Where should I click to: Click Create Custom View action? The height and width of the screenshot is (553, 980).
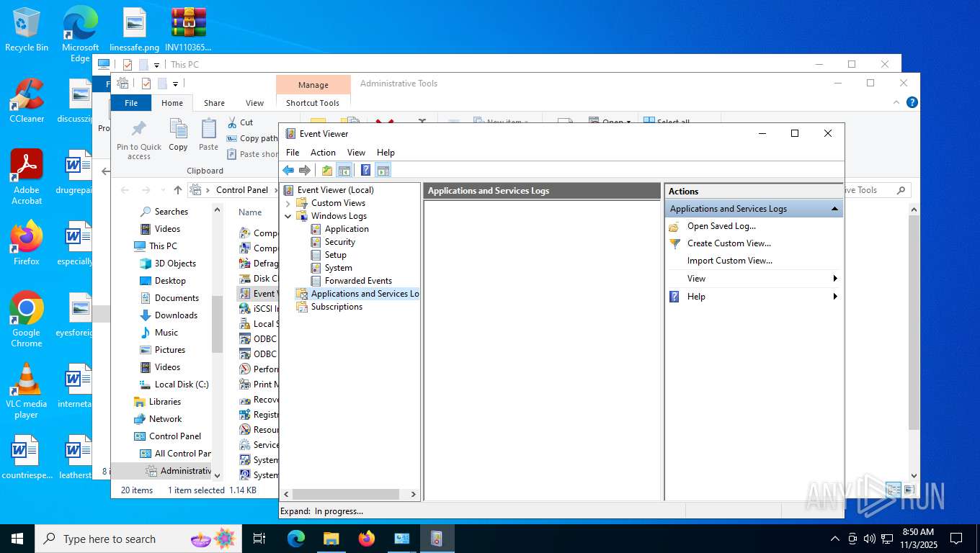pyautogui.click(x=729, y=243)
